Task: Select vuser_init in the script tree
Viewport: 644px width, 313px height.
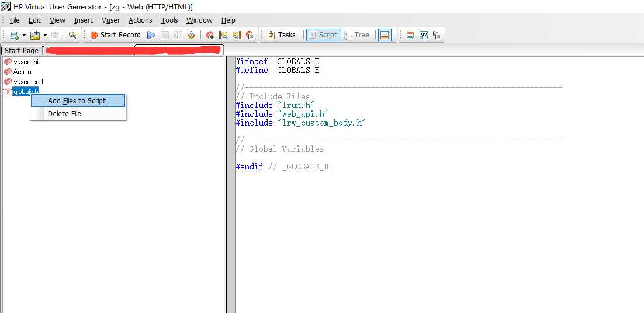Action: pos(27,62)
